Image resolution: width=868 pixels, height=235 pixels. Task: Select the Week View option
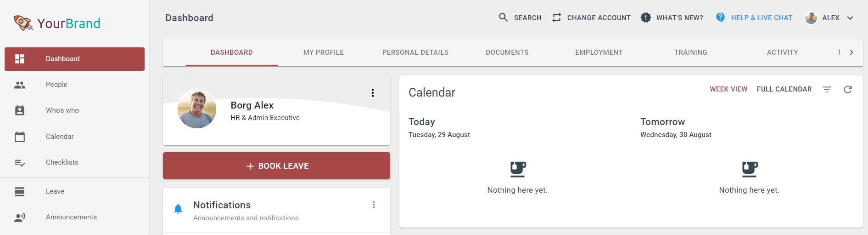(x=728, y=89)
